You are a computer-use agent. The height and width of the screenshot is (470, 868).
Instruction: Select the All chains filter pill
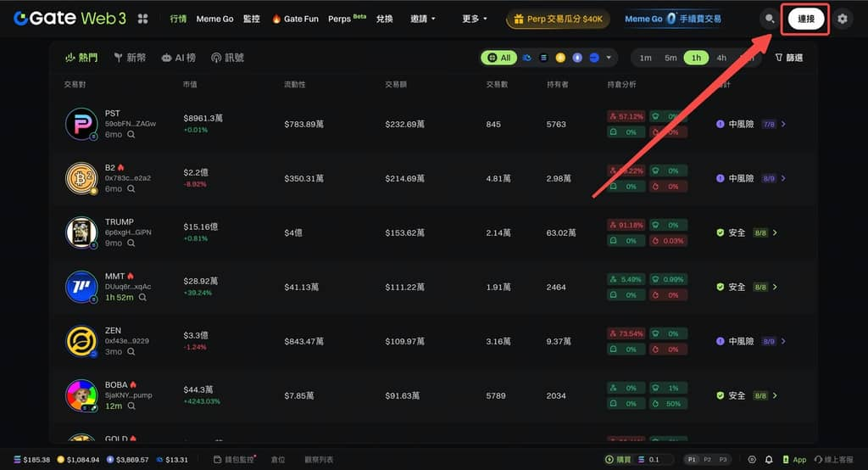499,58
